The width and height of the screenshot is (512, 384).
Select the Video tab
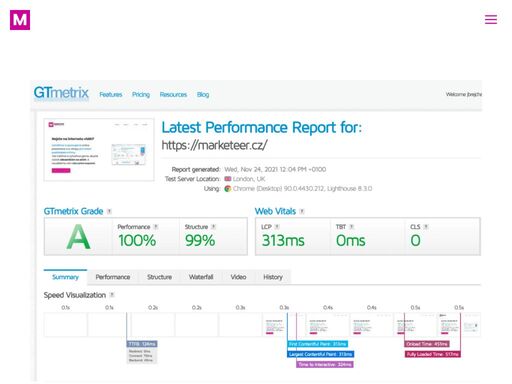pos(238,277)
